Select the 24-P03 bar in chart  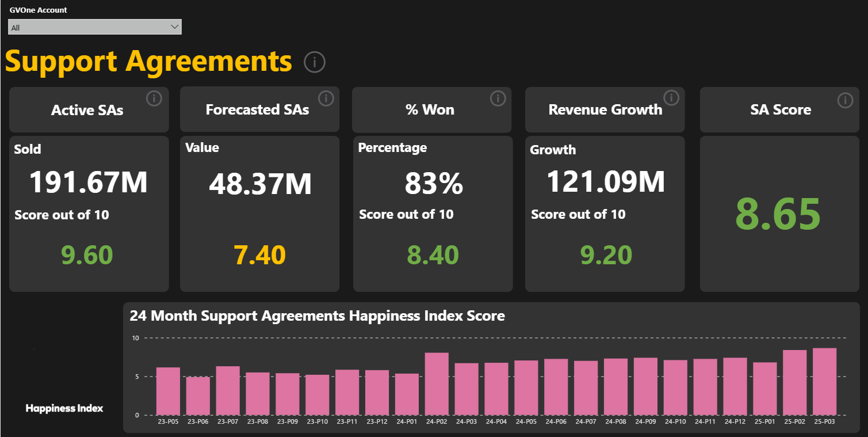[466, 389]
